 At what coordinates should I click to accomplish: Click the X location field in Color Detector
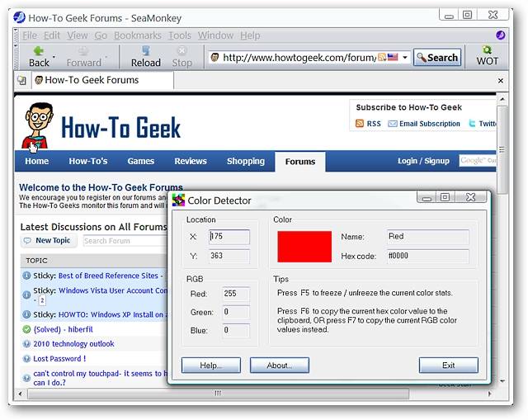pyautogui.click(x=229, y=237)
